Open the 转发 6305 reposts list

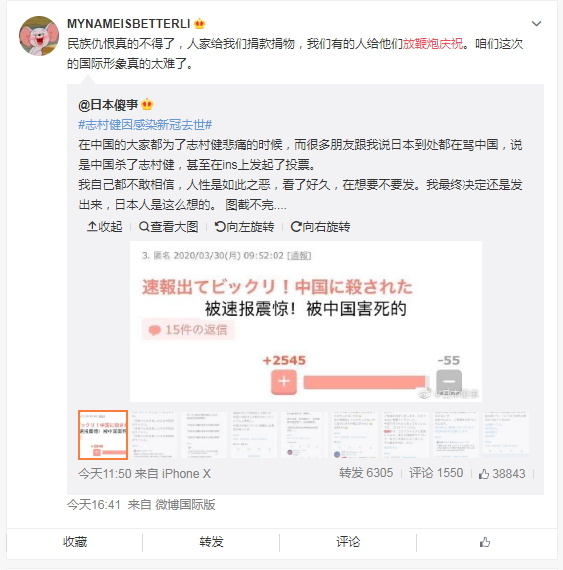pos(366,473)
